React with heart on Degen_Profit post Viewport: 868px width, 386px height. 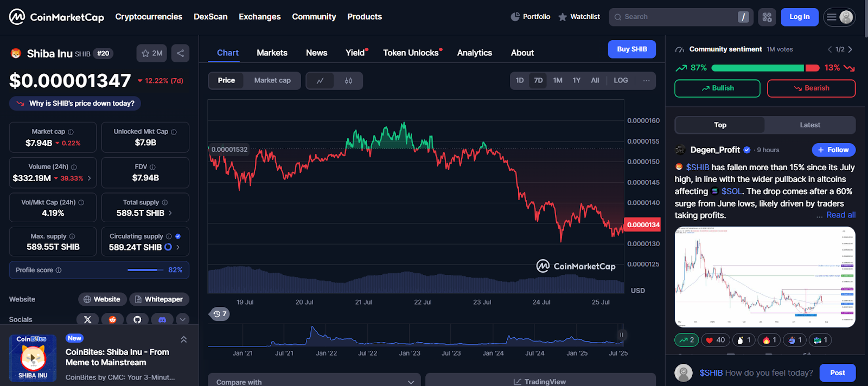(x=716, y=340)
